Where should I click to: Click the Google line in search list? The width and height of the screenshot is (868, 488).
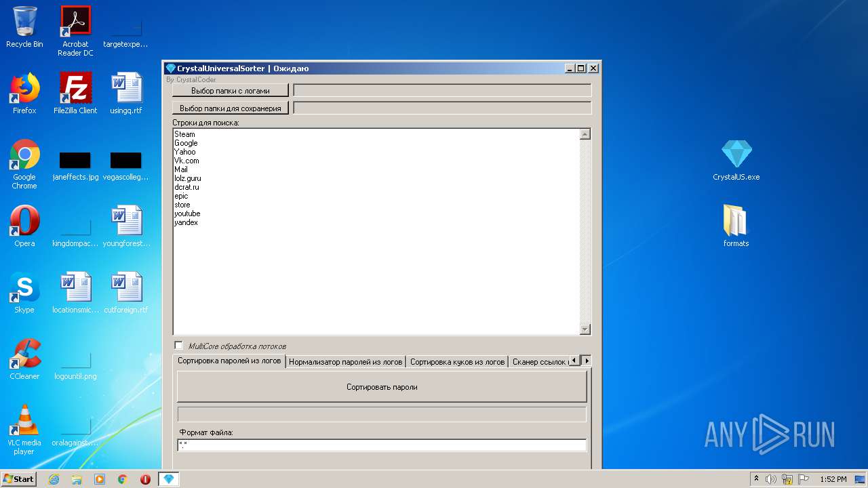pyautogui.click(x=186, y=143)
